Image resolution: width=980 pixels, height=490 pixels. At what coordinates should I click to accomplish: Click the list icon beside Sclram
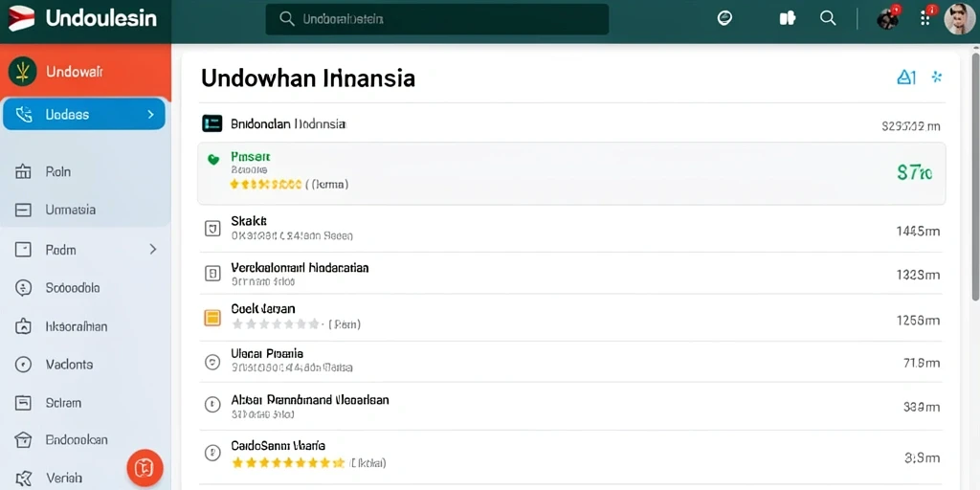pos(23,403)
